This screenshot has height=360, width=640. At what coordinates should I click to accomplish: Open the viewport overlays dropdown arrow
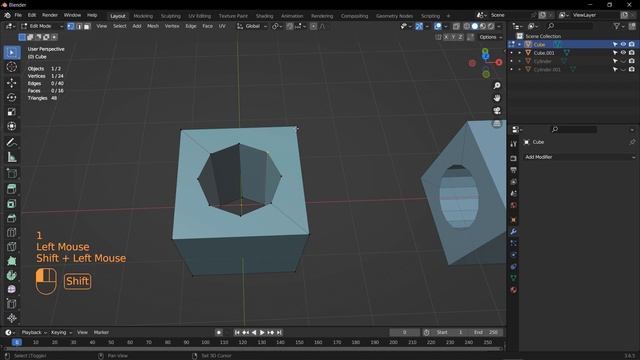[445, 26]
